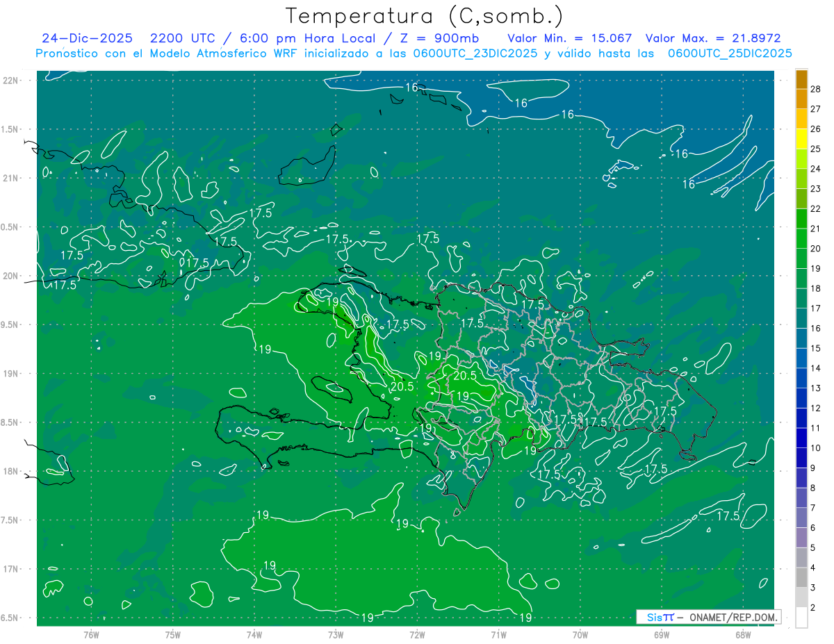Click the blue legend band between 14 and 15
834x644 pixels.
(801, 358)
